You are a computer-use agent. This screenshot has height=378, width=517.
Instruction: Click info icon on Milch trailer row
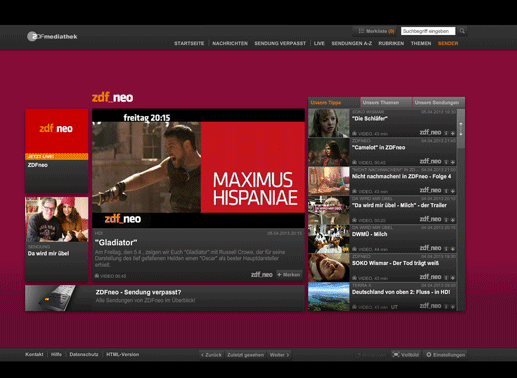[446, 220]
